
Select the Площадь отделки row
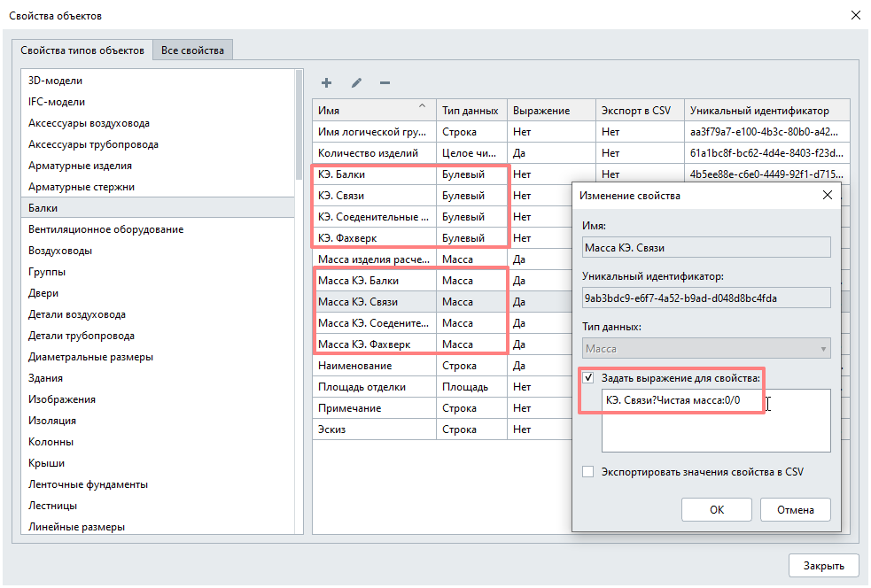click(442, 386)
